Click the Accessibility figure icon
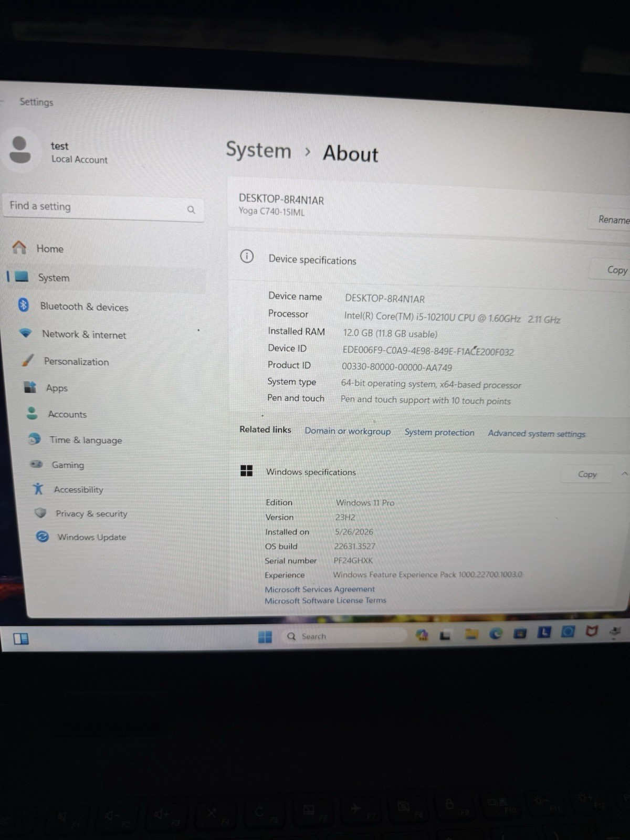The width and height of the screenshot is (630, 840). [x=38, y=489]
